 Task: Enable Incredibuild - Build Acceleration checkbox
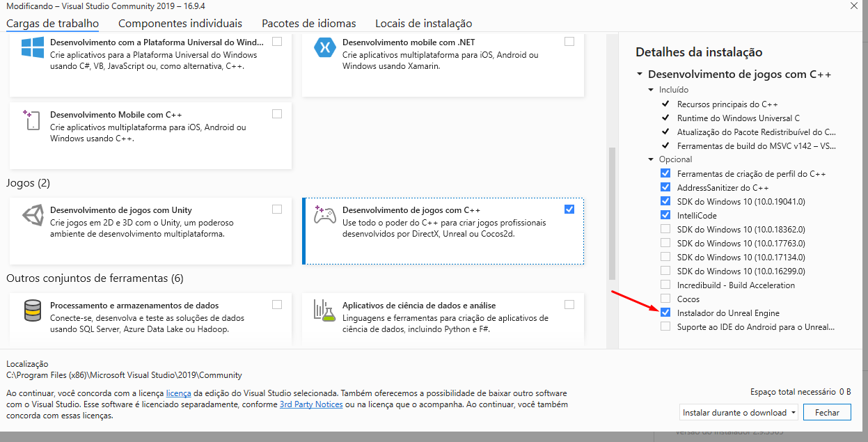pyautogui.click(x=665, y=285)
